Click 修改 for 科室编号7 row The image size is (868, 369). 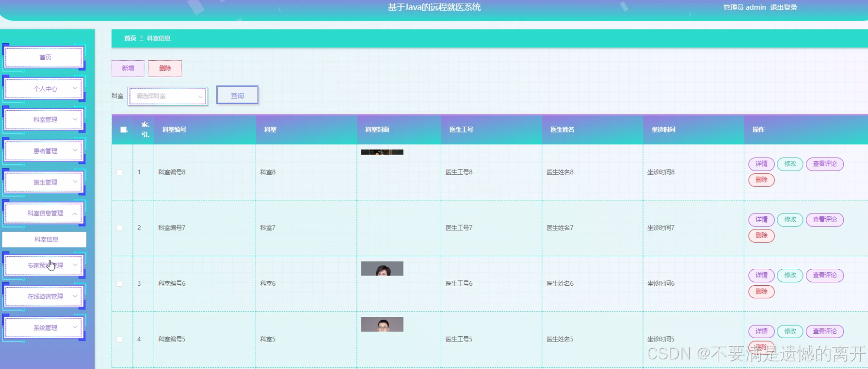click(x=790, y=220)
